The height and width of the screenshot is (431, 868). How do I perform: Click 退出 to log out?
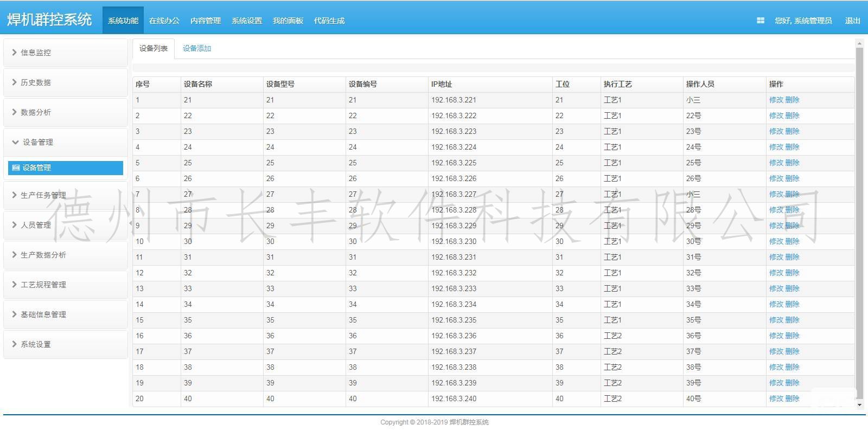coord(852,21)
